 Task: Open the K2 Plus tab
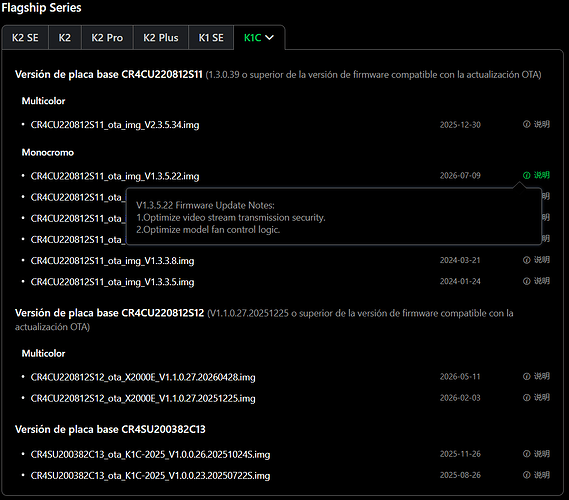tap(161, 38)
